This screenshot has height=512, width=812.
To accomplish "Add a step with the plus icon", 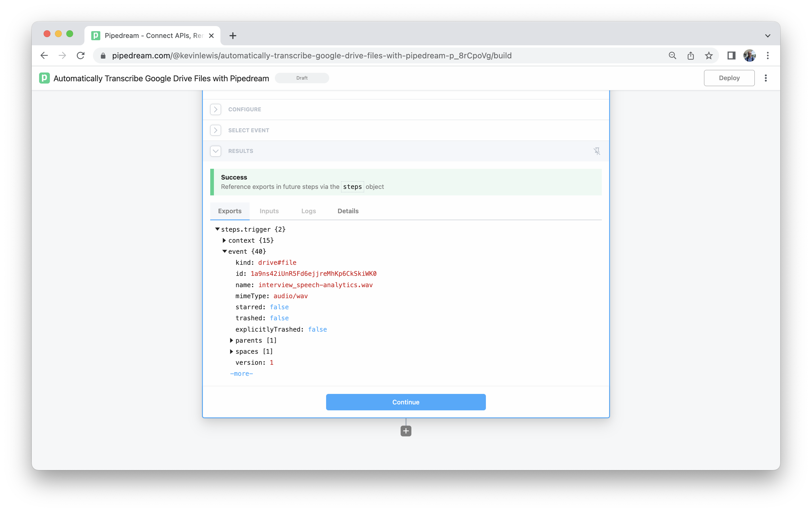I will (x=406, y=431).
